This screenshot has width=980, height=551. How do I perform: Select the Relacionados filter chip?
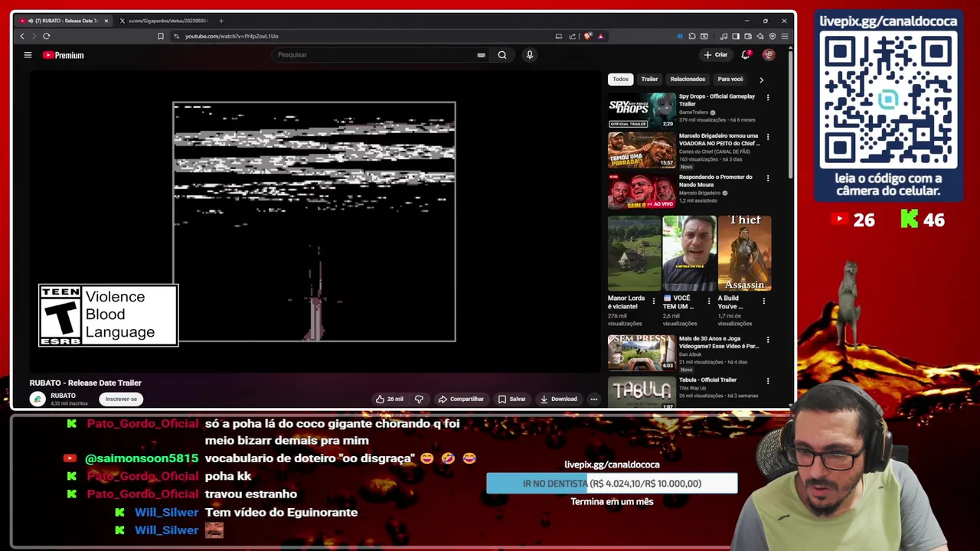click(x=688, y=79)
